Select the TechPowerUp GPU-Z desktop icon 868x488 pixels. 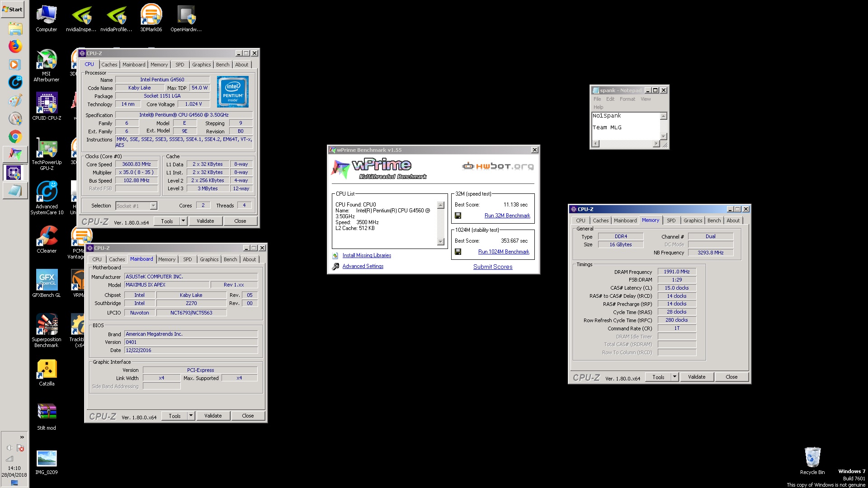click(x=47, y=154)
